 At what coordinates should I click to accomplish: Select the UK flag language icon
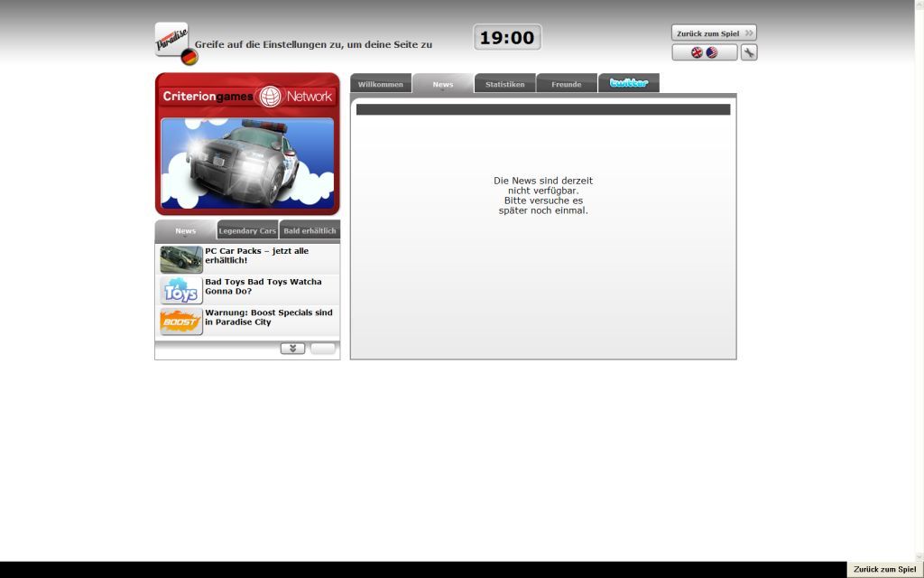click(x=697, y=52)
